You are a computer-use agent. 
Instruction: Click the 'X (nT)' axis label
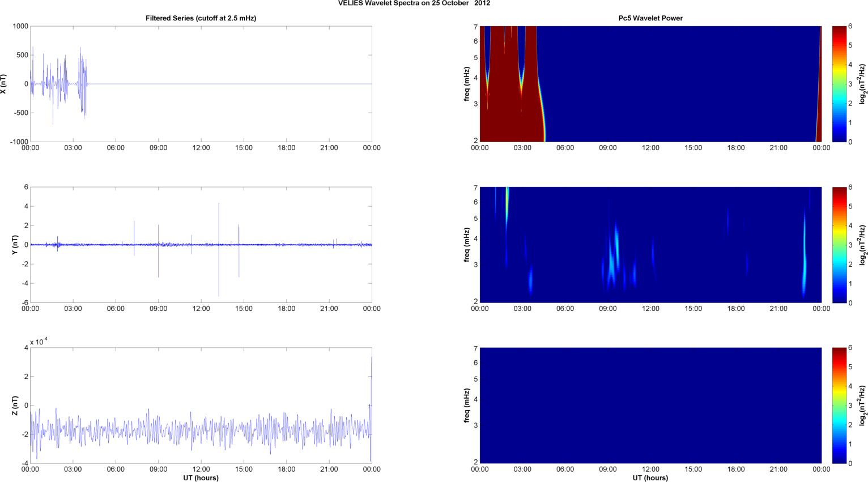(4, 84)
